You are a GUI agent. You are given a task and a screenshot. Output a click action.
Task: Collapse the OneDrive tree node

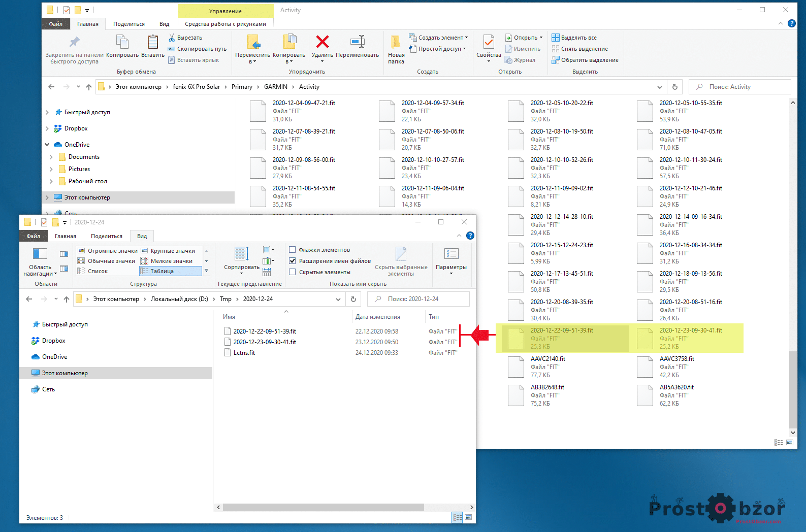point(47,145)
